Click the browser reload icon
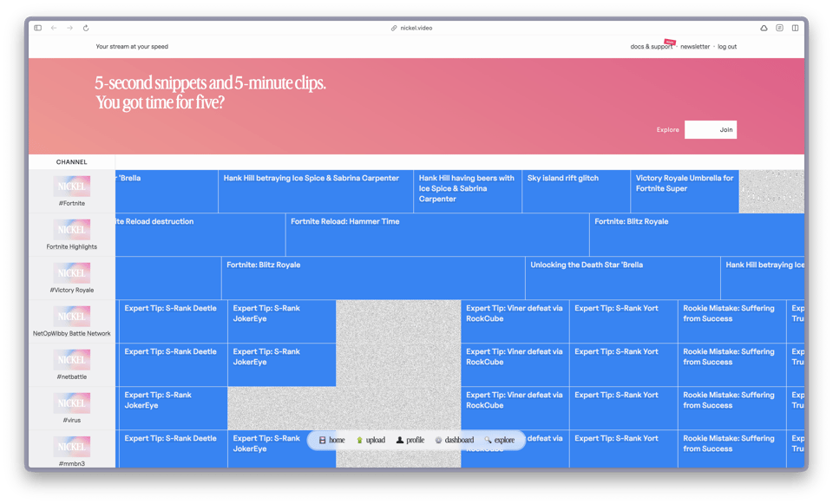Viewport: 833px width, 504px height. pyautogui.click(x=84, y=28)
